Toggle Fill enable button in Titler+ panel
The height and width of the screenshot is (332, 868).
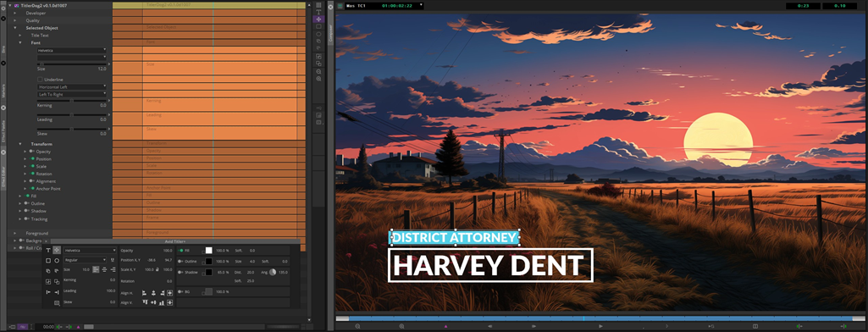(180, 251)
